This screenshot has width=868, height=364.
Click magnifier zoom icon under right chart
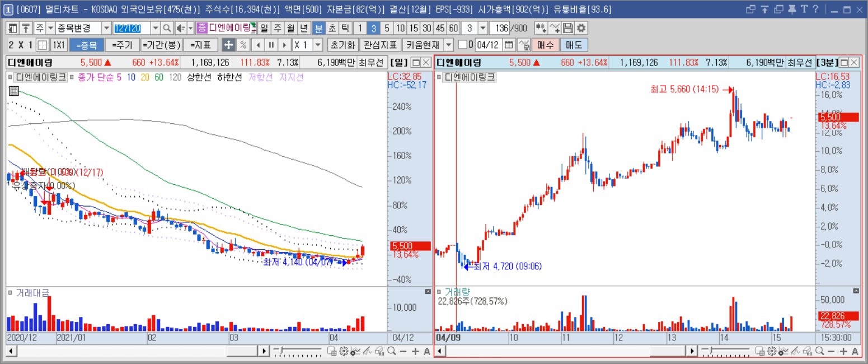click(819, 351)
